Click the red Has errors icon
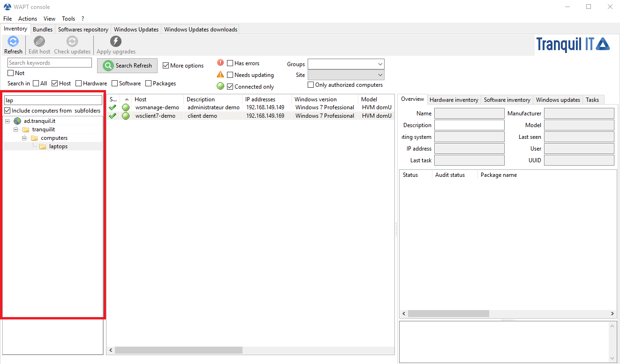This screenshot has height=364, width=620. coord(220,63)
